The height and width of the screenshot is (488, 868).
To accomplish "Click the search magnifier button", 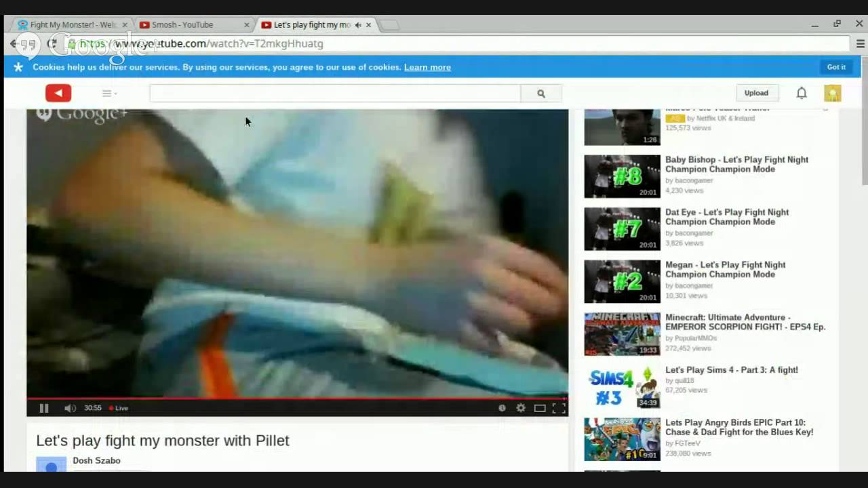I will [x=541, y=94].
